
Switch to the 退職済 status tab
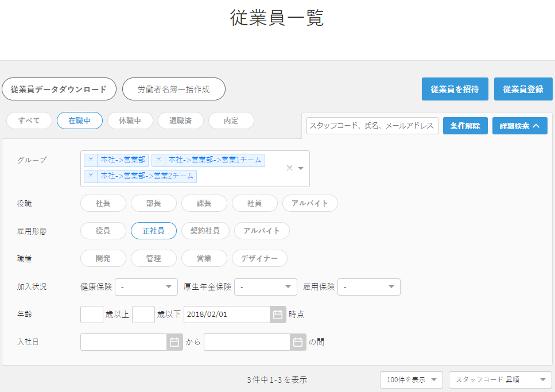pyautogui.click(x=180, y=121)
